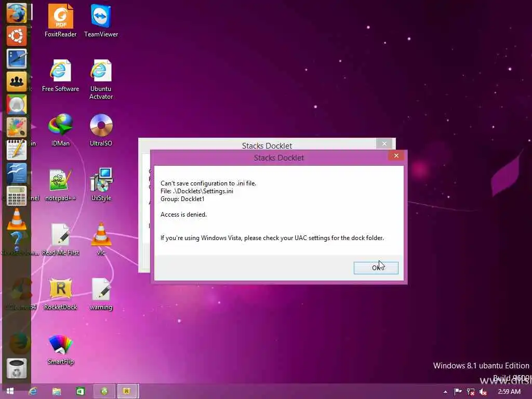Click the notepad with pencil dock icon

tap(16, 150)
